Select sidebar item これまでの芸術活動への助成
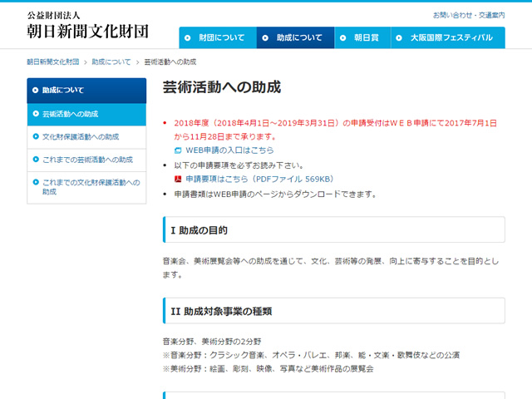This screenshot has width=532, height=399. point(86,160)
